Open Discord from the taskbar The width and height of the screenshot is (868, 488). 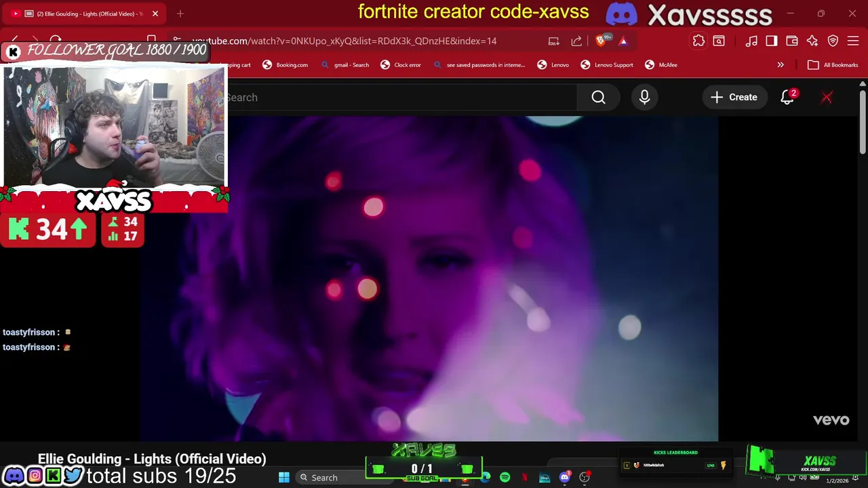point(565,478)
